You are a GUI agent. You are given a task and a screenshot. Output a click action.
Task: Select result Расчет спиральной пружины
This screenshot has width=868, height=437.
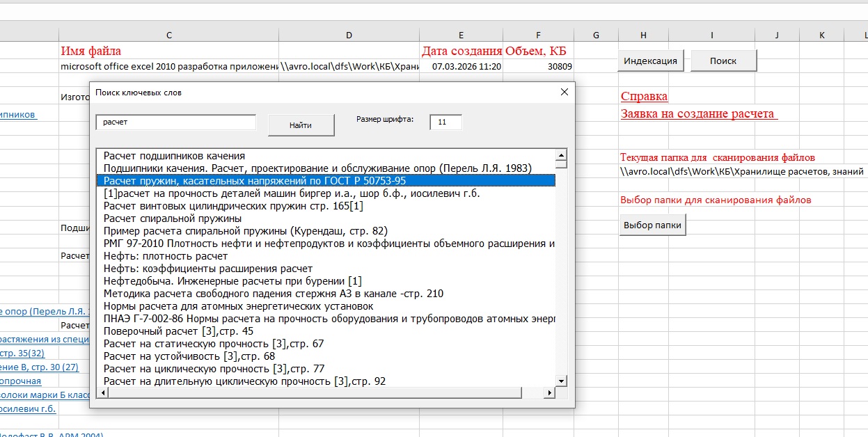click(x=173, y=218)
